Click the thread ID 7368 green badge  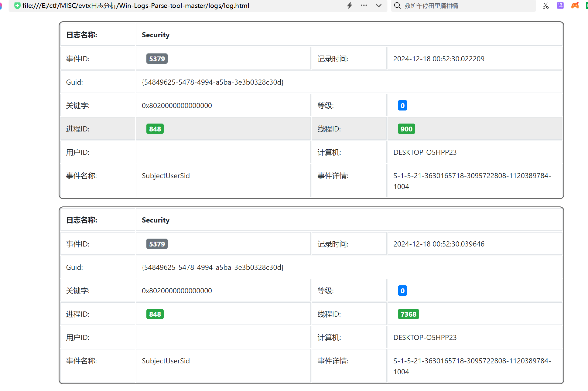pyautogui.click(x=408, y=314)
